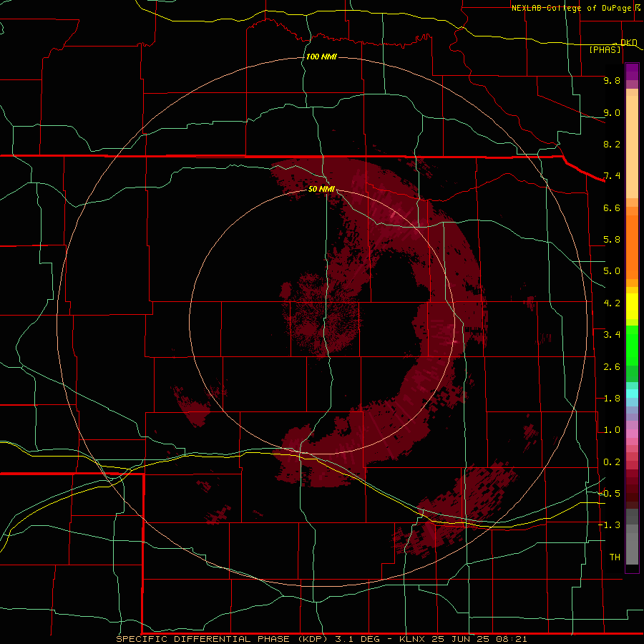The width and height of the screenshot is (644, 644).
Task: Click the 5.0 scale value
Action: pyautogui.click(x=612, y=271)
